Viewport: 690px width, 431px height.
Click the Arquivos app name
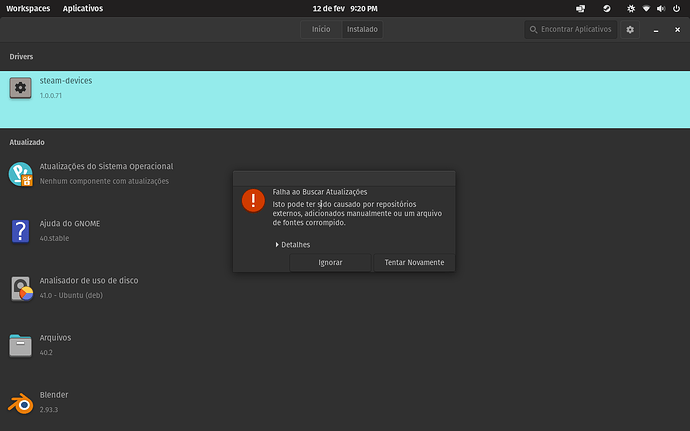tap(55, 338)
